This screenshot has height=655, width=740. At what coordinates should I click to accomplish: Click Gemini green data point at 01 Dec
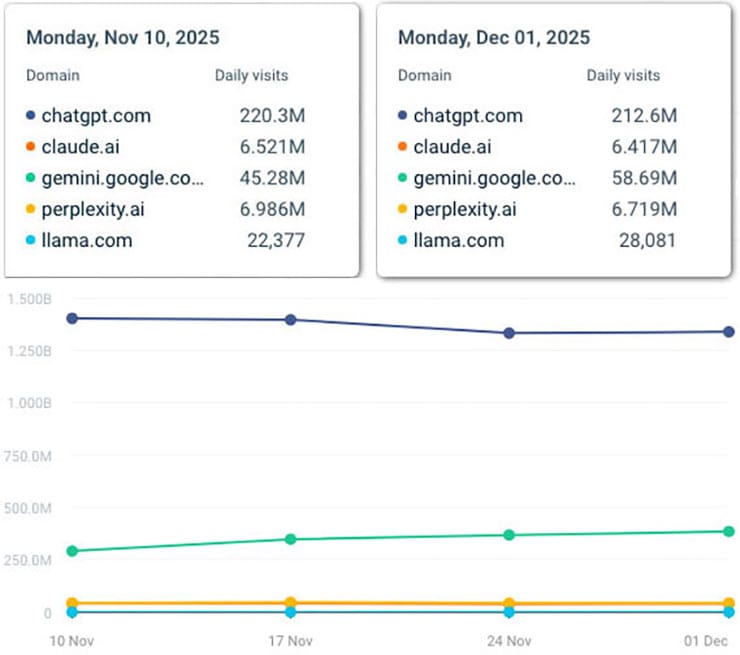729,531
